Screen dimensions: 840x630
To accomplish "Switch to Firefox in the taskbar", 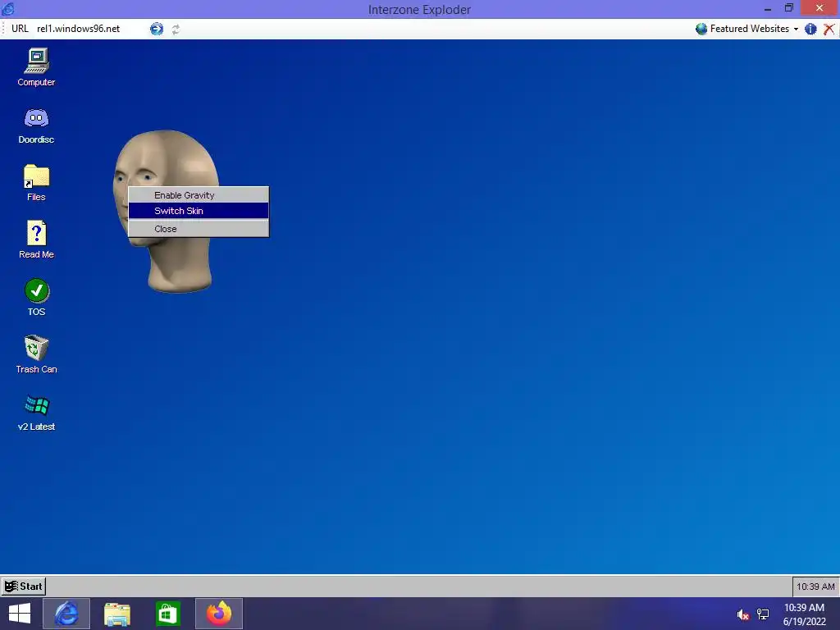I will pos(218,614).
